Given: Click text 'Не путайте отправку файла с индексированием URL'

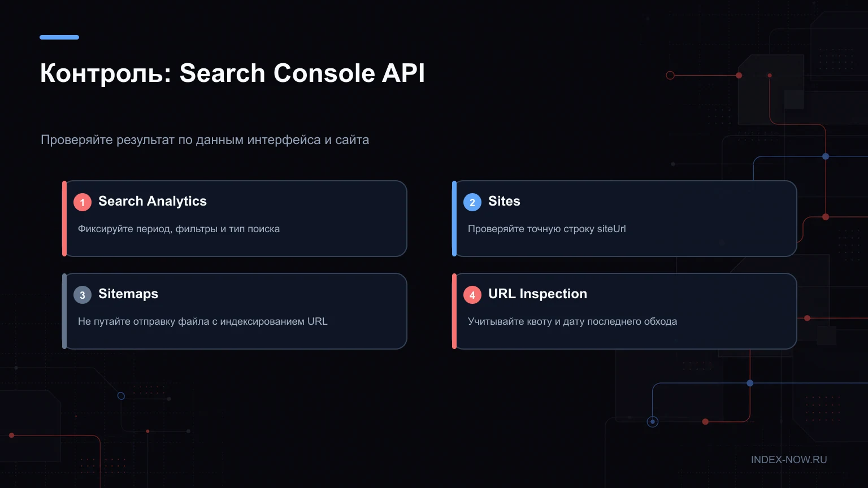Looking at the screenshot, I should (202, 321).
